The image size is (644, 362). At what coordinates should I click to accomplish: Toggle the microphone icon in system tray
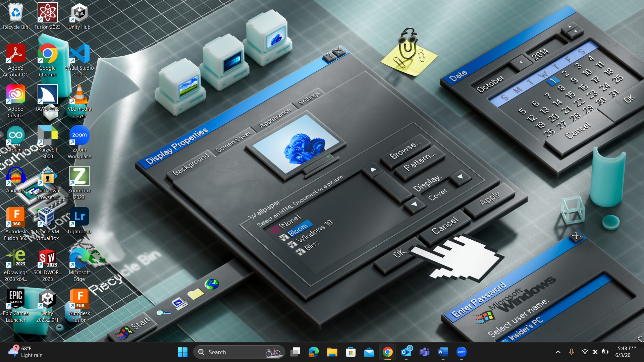tap(571, 352)
